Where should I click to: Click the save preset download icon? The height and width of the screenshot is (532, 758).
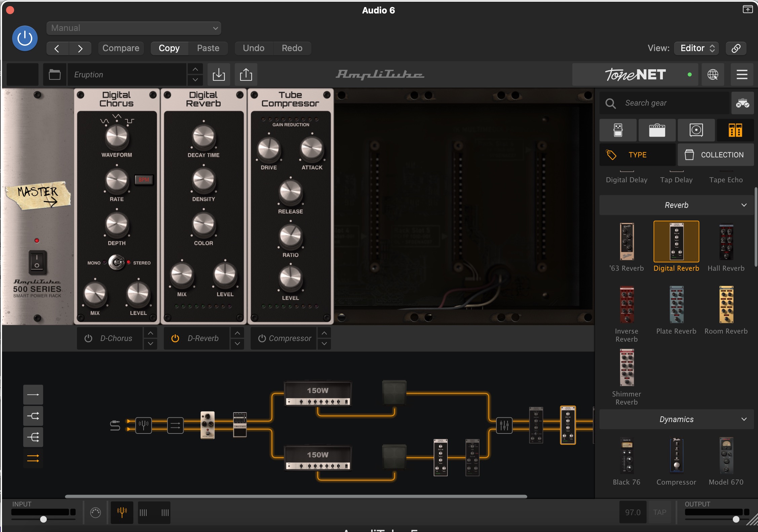(219, 74)
